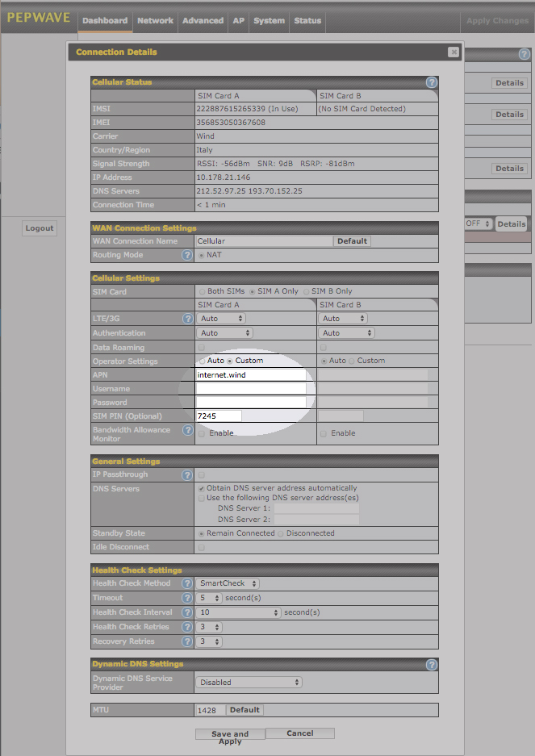Toggle Idle Disconnect checkbox
Image resolution: width=535 pixels, height=756 pixels.
[202, 547]
